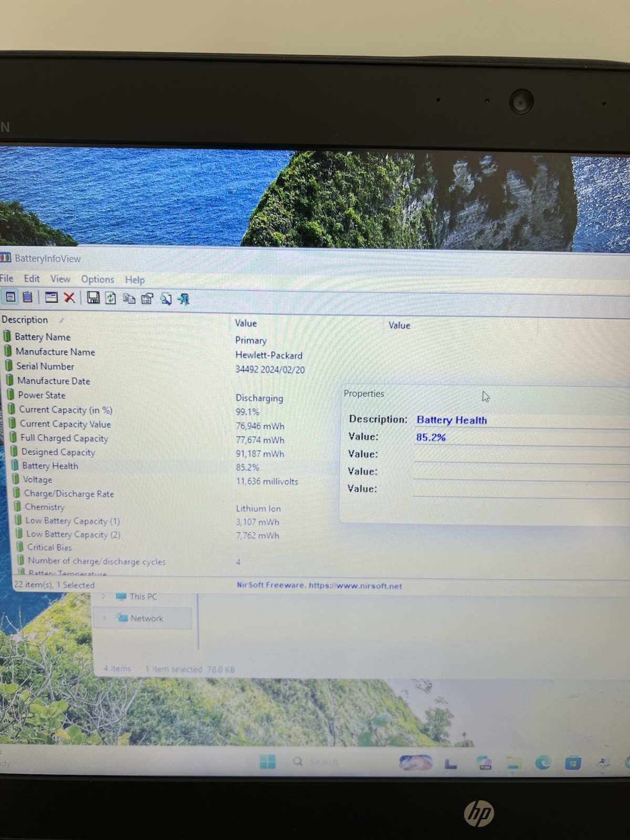The image size is (630, 840).
Task: Click the Find magnifier toolbar icon
Action: coord(166,299)
